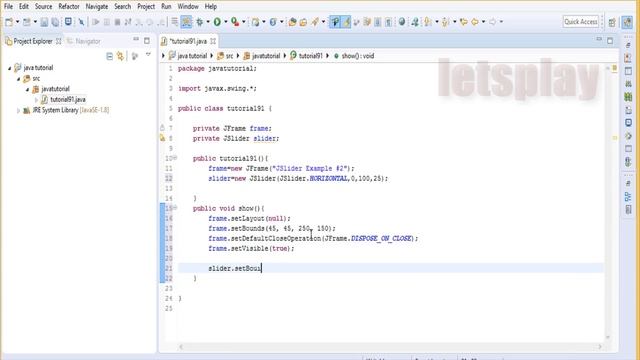The height and width of the screenshot is (360, 640).
Task: Toggle Skip All Breakpoints
Action: pyautogui.click(x=81, y=22)
